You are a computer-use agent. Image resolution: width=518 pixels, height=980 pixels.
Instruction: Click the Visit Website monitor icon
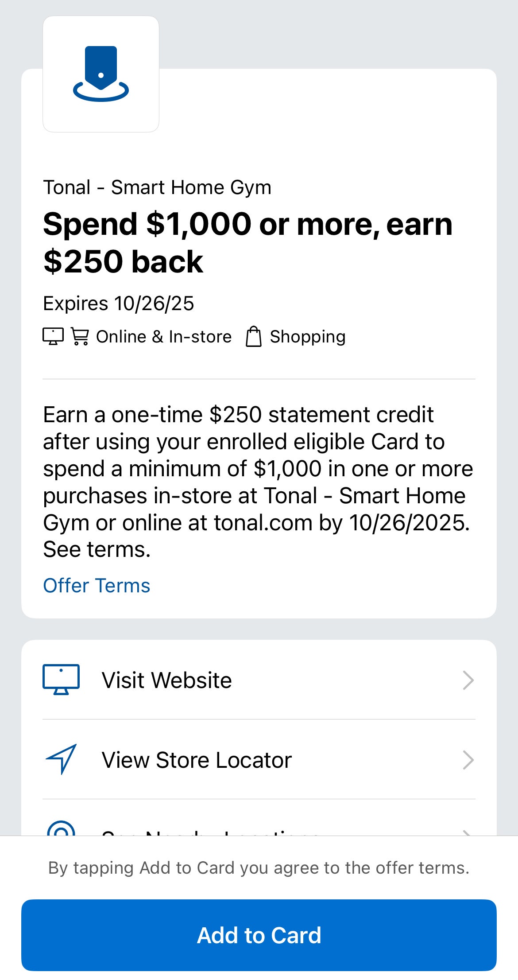(x=61, y=680)
